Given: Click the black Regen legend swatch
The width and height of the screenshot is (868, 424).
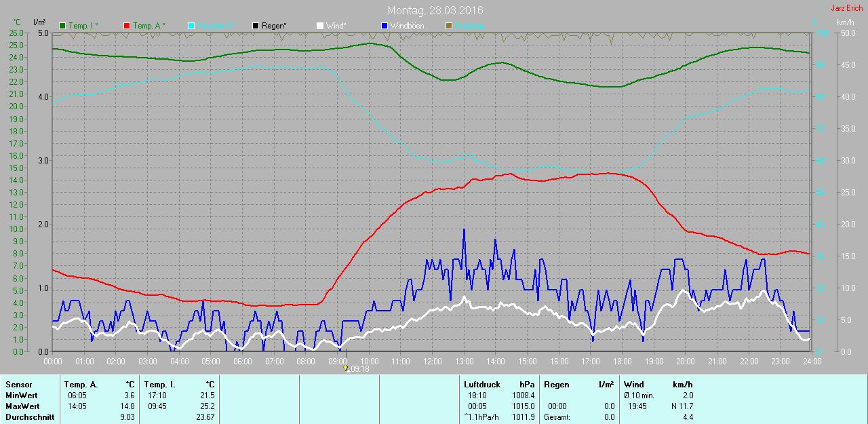Looking at the screenshot, I should (x=256, y=26).
